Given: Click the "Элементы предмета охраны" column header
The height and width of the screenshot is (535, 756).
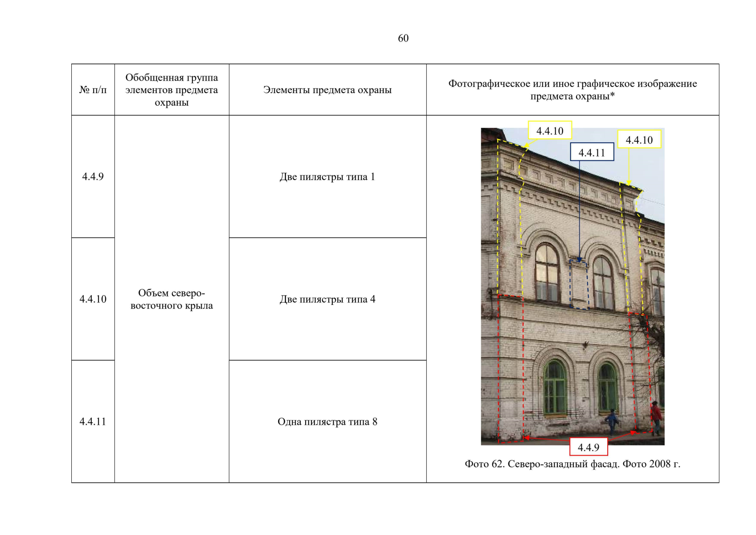Looking at the screenshot, I should (x=327, y=90).
